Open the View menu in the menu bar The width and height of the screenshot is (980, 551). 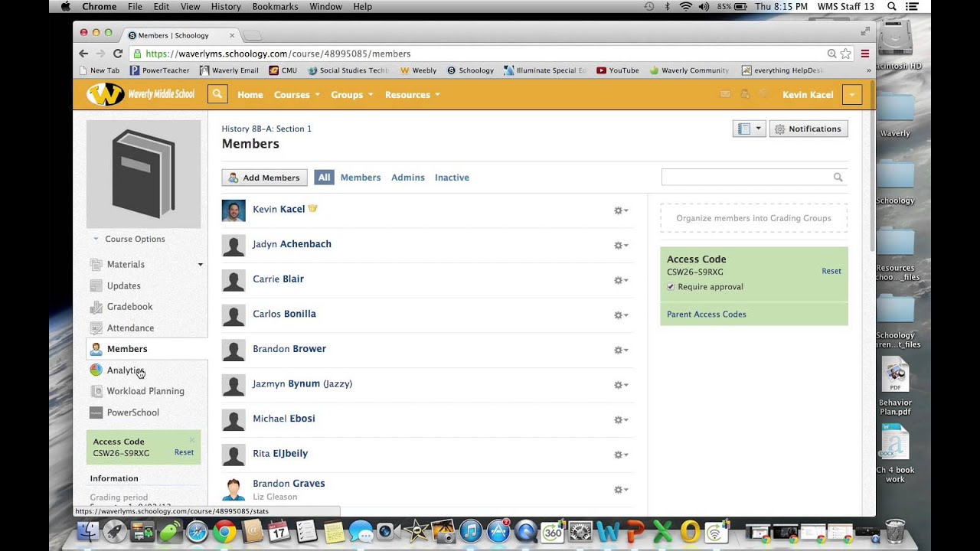190,6
